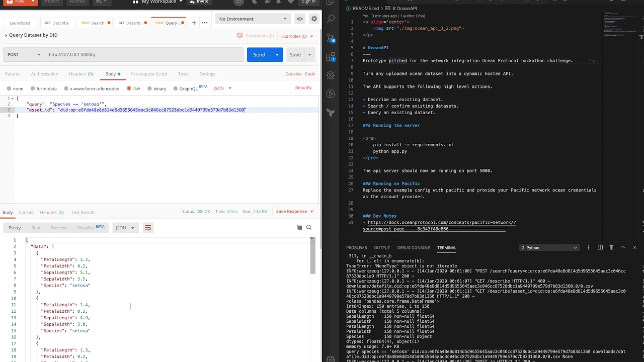Viewport: 644px width, 362px height.
Task: Click the request URL input field
Action: click(x=144, y=54)
